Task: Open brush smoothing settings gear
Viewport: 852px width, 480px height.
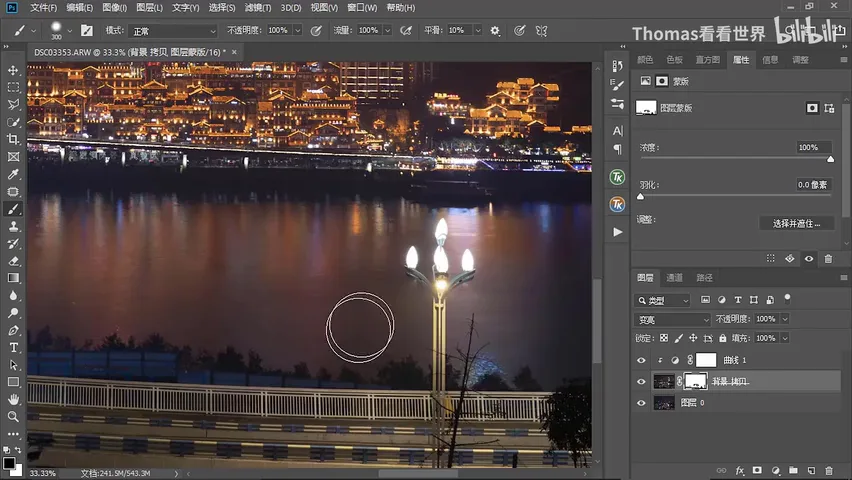Action: (x=494, y=31)
